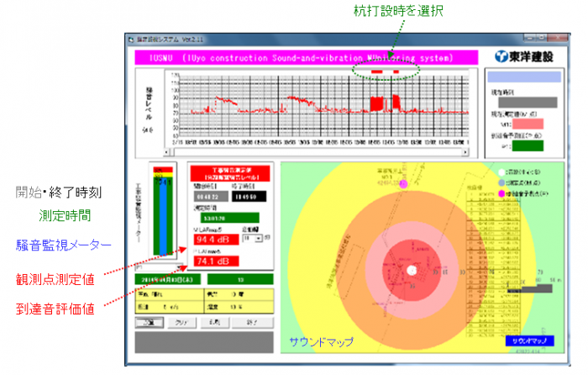Open the averaging time dropdown showing 10
The image size is (588, 375).
(259, 239)
